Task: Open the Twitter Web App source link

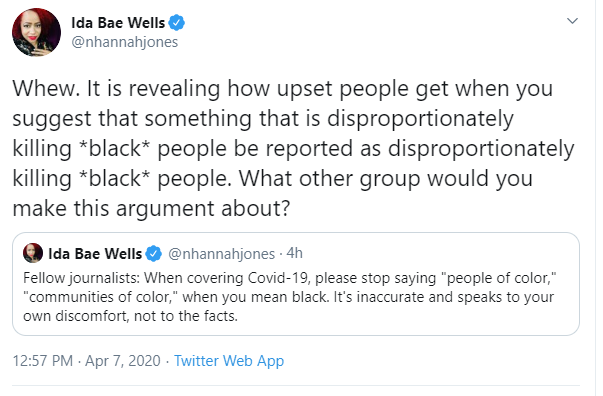Action: (229, 361)
